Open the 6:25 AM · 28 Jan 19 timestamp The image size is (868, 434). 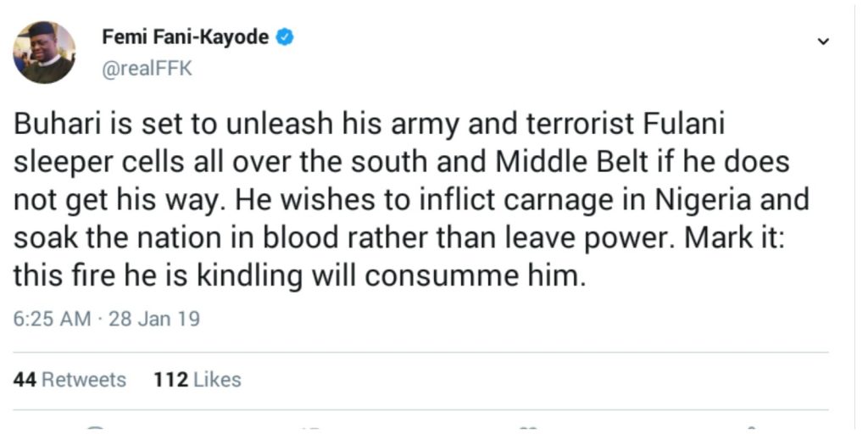[106, 319]
